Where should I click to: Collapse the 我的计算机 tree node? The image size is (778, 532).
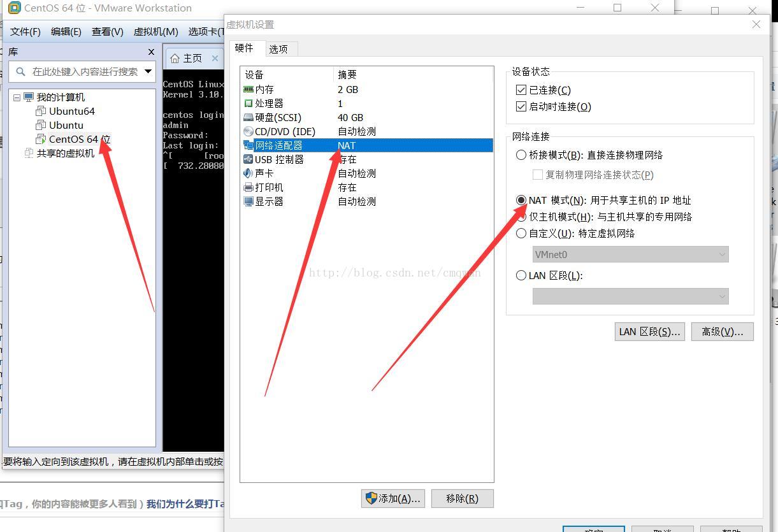17,98
